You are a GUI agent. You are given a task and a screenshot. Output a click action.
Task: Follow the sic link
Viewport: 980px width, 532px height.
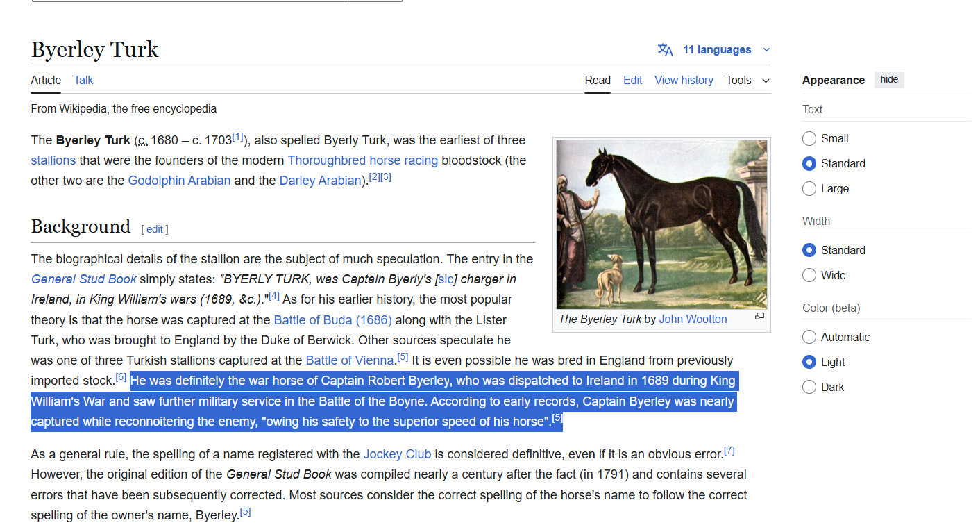[x=445, y=279]
